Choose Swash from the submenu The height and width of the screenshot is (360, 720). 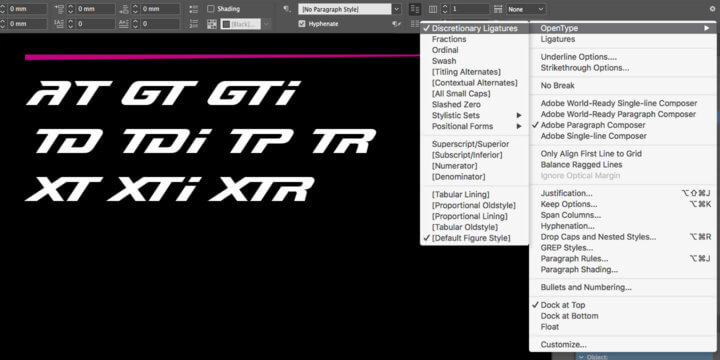click(x=474, y=61)
